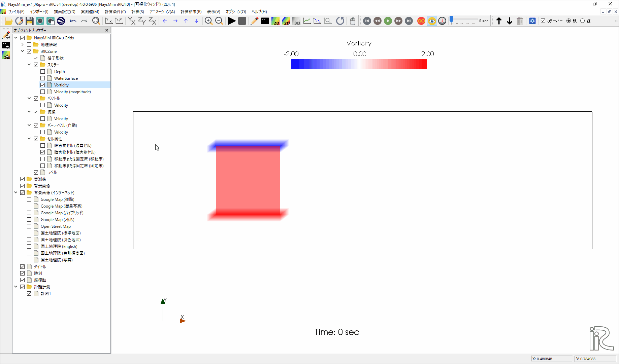
Task: Click the animation time slider handle
Action: click(452, 20)
